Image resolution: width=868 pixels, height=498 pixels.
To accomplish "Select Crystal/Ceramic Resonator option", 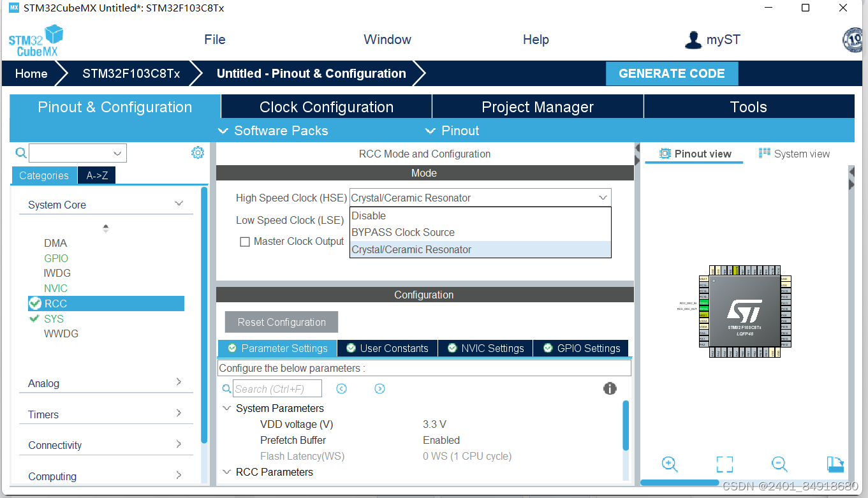I will 480,249.
